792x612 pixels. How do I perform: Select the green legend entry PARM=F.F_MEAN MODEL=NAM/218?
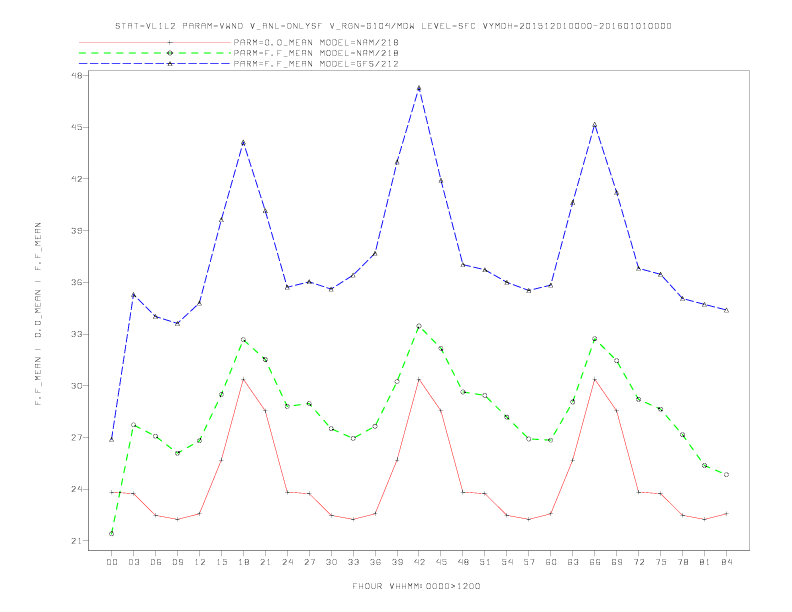pyautogui.click(x=316, y=53)
